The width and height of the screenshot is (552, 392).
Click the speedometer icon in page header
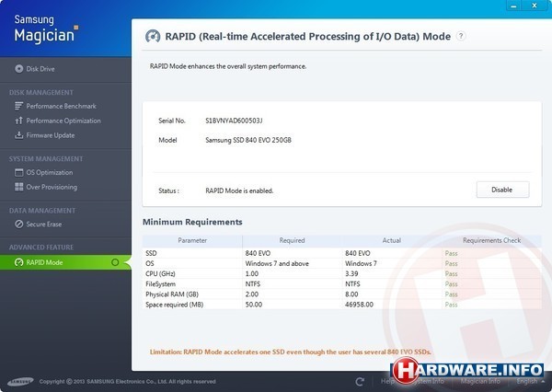click(153, 36)
